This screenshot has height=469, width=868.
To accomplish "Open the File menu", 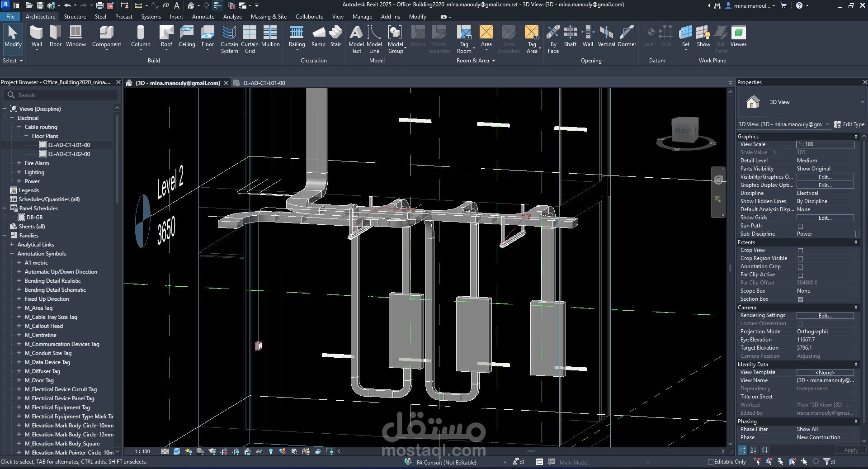I will [x=10, y=16].
